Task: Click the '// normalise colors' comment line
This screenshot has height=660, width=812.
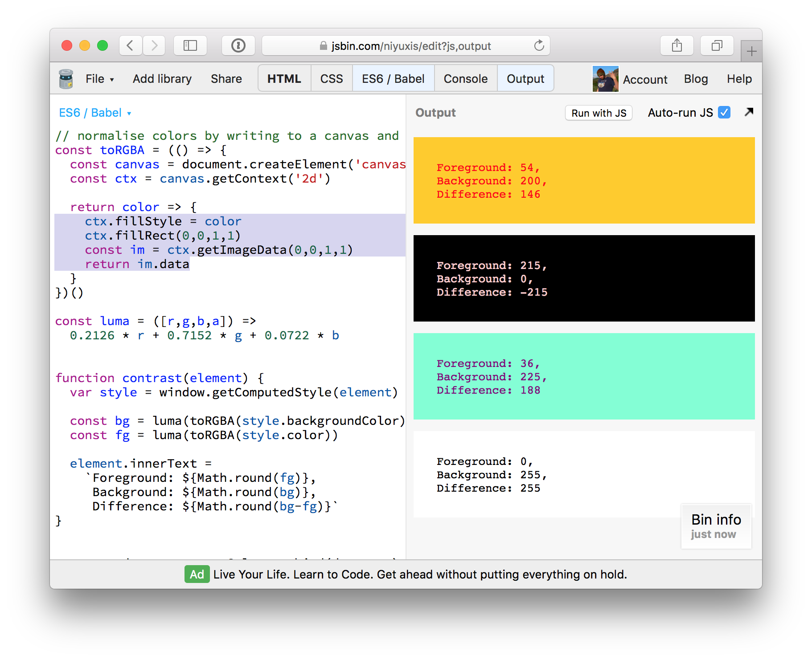Action: (227, 136)
